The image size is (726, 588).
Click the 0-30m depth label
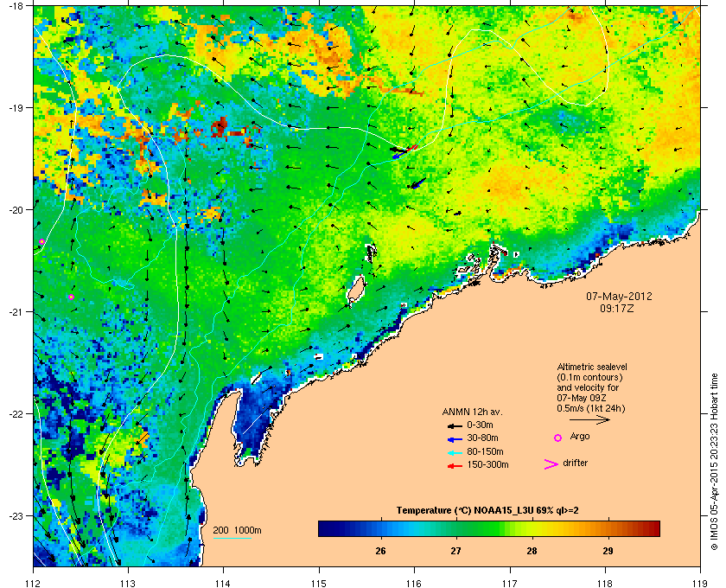point(480,425)
